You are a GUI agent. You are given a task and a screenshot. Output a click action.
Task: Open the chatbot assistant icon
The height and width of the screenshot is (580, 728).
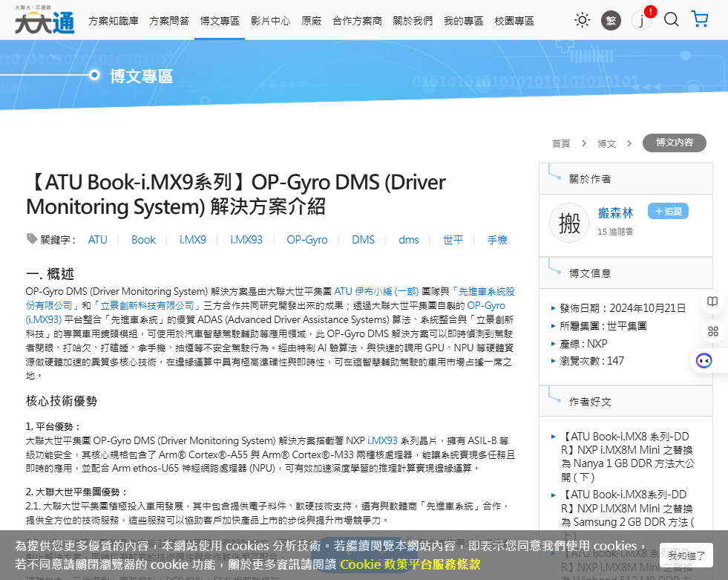click(704, 361)
